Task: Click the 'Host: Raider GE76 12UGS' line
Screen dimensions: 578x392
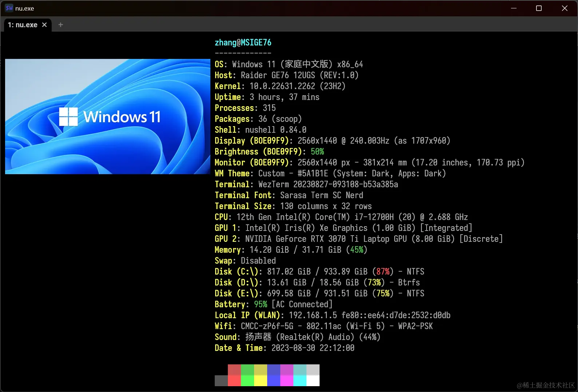Action: coord(286,75)
